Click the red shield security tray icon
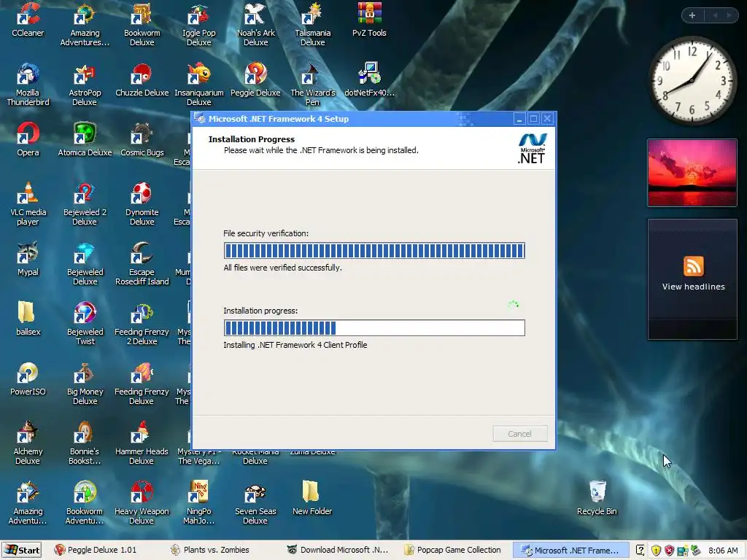 pyautogui.click(x=670, y=551)
